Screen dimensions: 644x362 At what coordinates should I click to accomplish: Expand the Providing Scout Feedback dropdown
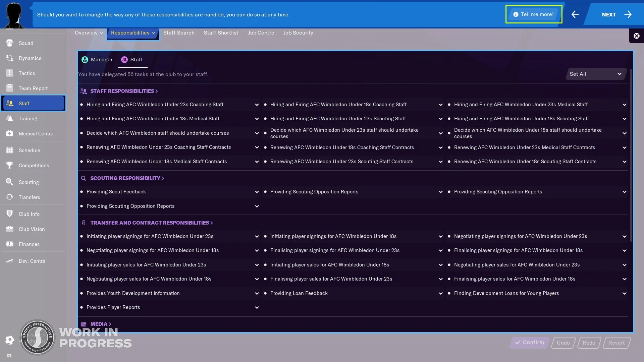point(257,192)
